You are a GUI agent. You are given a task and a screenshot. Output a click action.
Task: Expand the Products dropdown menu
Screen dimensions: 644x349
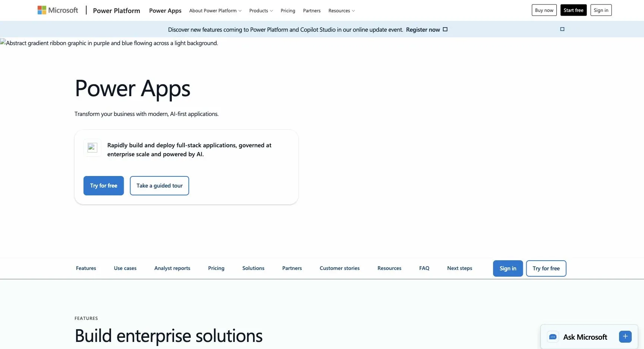(261, 10)
